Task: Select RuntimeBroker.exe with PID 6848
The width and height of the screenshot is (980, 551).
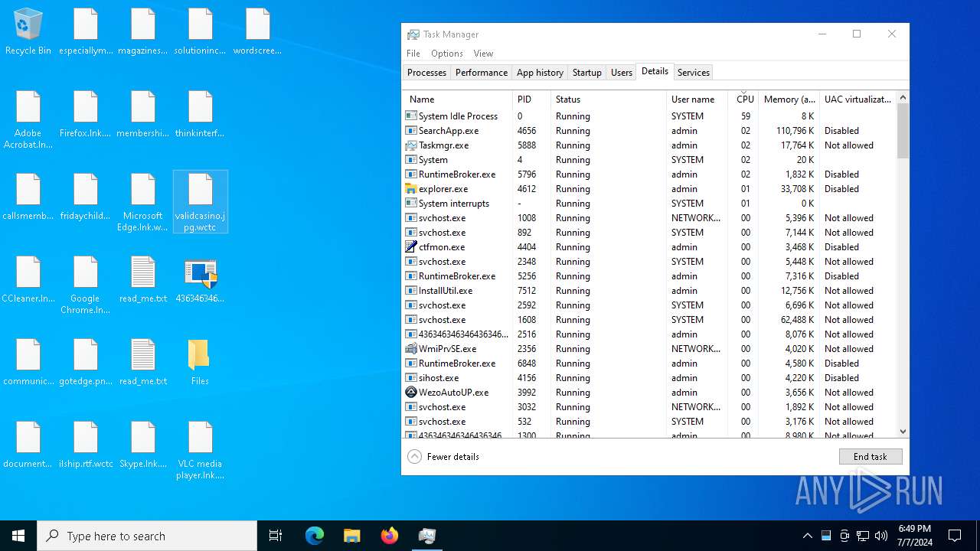Action: pyautogui.click(x=649, y=364)
